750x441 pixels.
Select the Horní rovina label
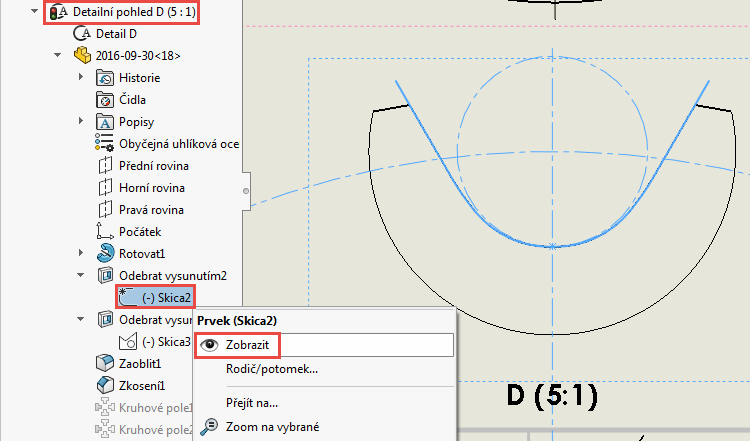click(x=152, y=188)
